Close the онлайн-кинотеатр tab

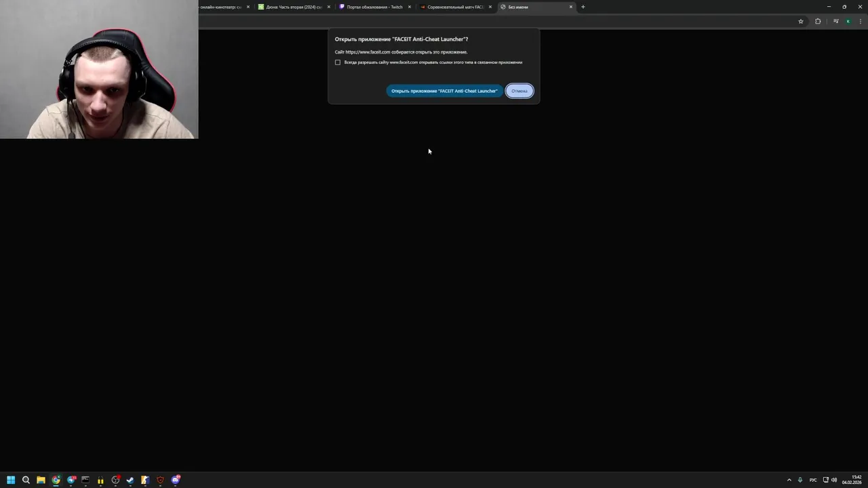click(x=248, y=7)
